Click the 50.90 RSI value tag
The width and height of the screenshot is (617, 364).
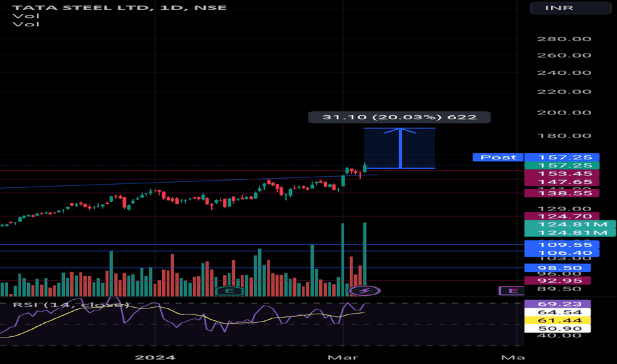tap(557, 328)
